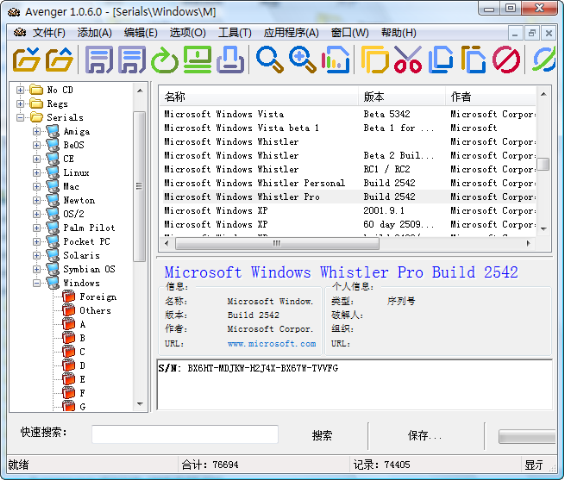Viewport: 564px width, 480px height.
Task: Click the green monitor toolbar icon
Action: click(x=197, y=59)
